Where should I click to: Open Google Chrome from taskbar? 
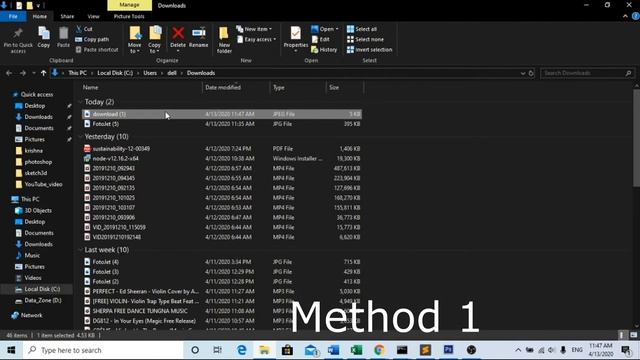(379, 350)
